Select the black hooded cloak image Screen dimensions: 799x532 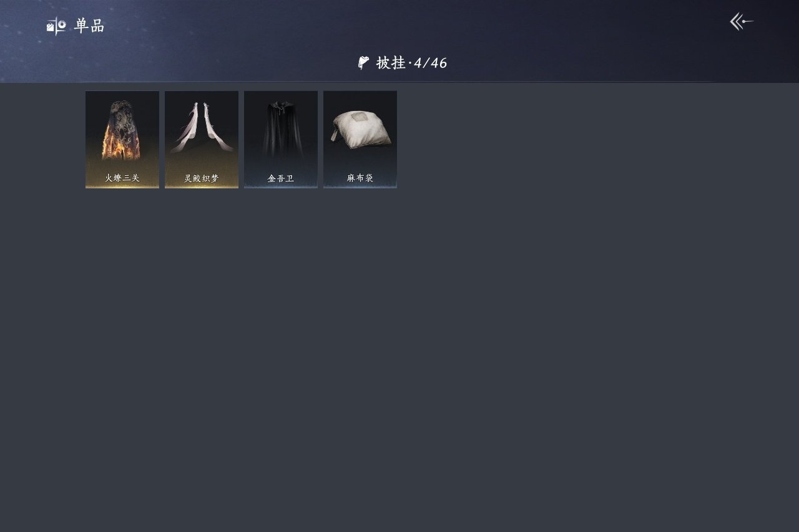[281, 129]
